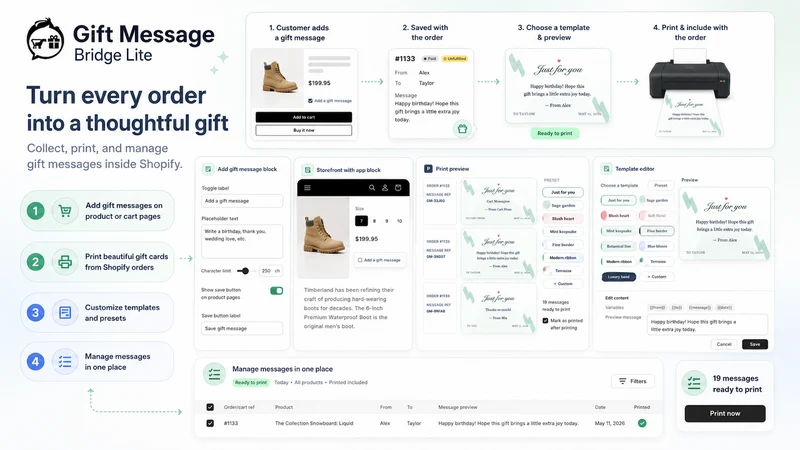Click the Ready to print badge under step 3
The image size is (800, 450).
(555, 133)
